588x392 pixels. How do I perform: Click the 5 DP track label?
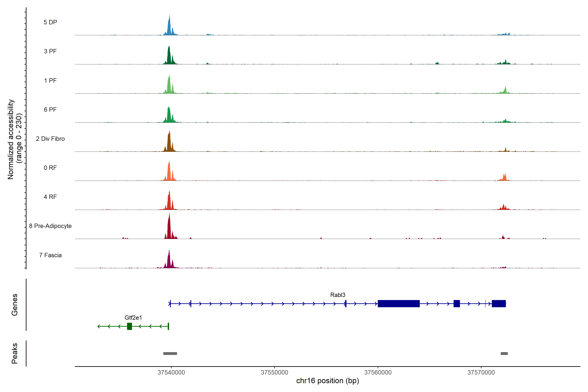coord(50,22)
